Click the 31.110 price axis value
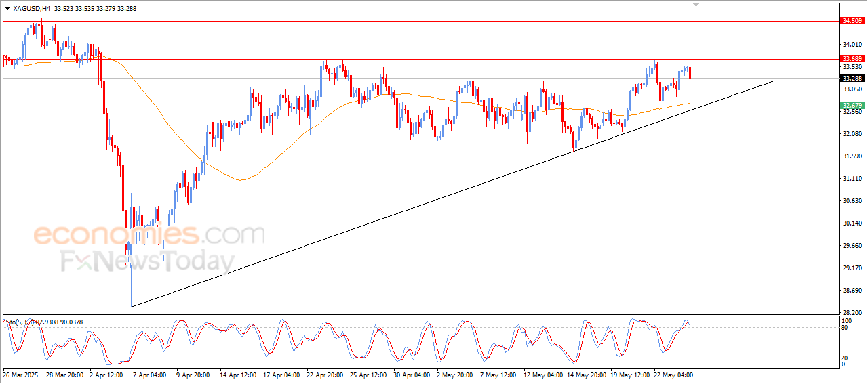Screen dimensions: 868x384 pos(852,179)
